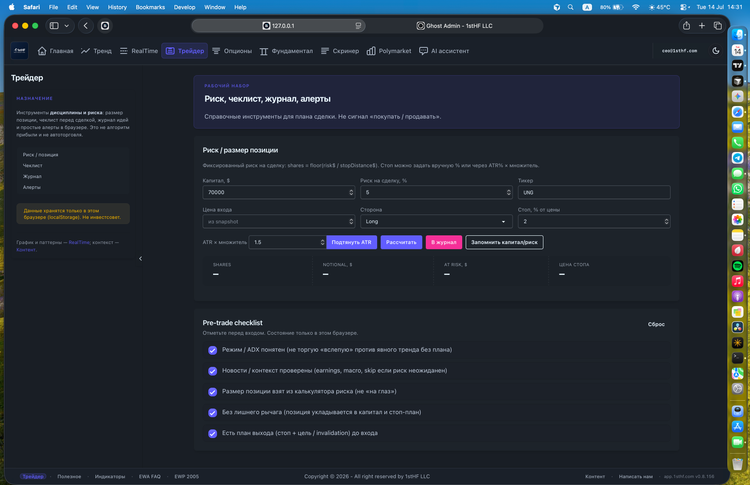Select the Трейдер navigation item
Viewport: 750px width, 485px height.
(185, 51)
